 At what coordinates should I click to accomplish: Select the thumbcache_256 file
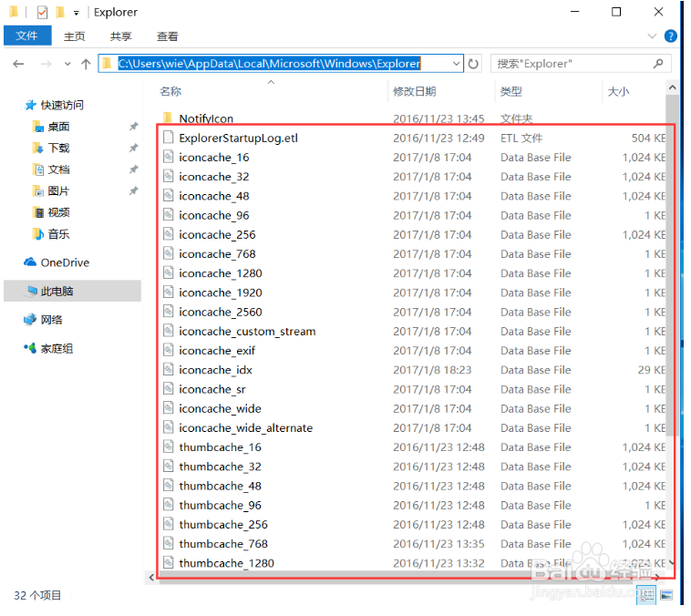point(223,525)
